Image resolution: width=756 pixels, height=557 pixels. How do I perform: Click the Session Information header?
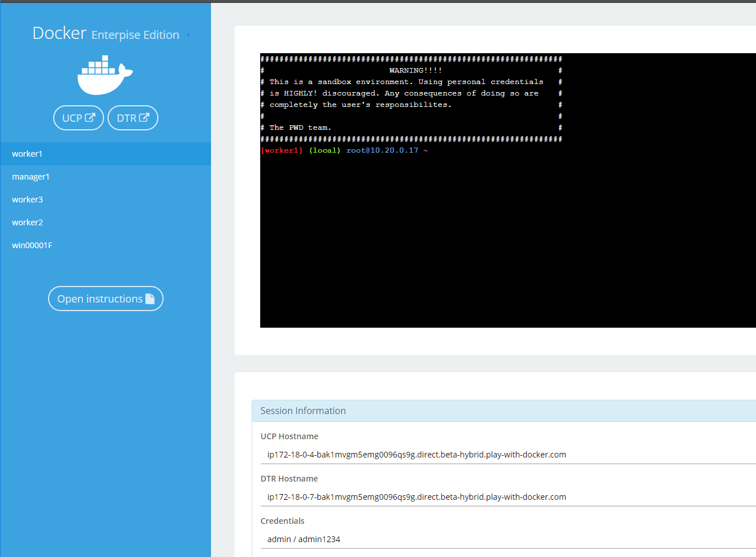coord(504,411)
